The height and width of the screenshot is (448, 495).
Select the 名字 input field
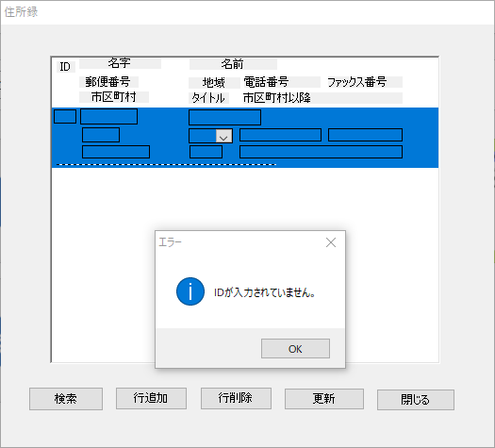(x=109, y=117)
